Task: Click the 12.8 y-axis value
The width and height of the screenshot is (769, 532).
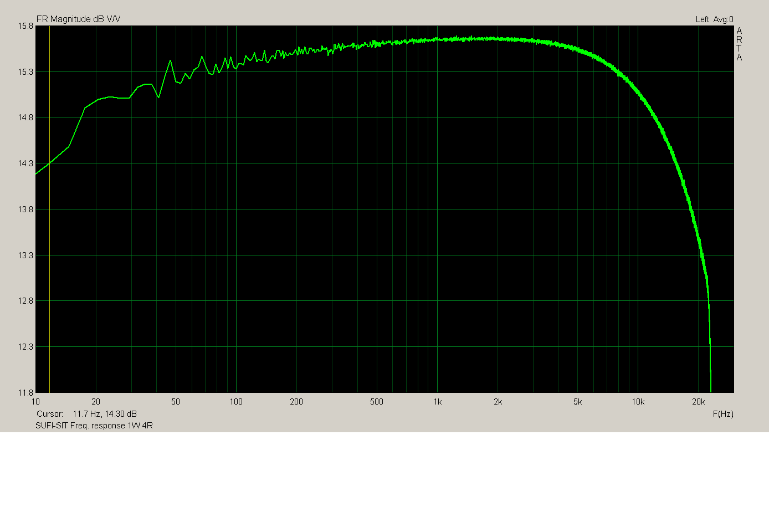Action: coord(25,301)
